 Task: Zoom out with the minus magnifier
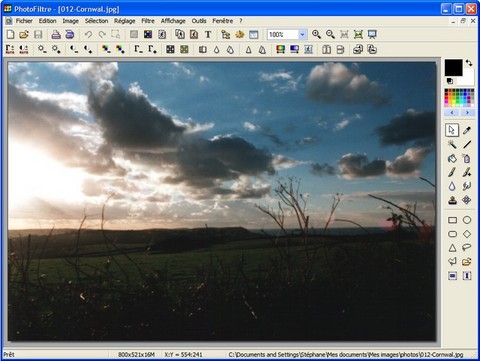click(330, 34)
